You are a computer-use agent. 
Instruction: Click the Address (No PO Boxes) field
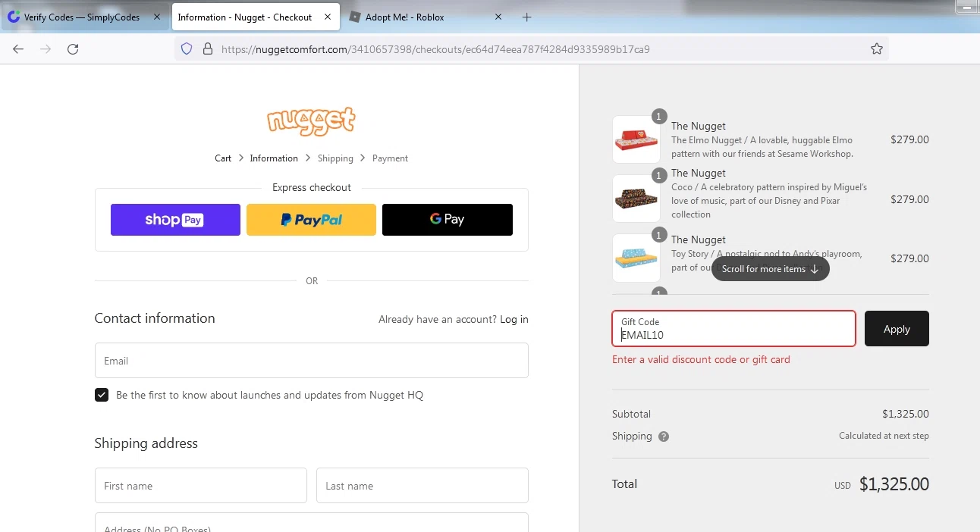(311, 523)
